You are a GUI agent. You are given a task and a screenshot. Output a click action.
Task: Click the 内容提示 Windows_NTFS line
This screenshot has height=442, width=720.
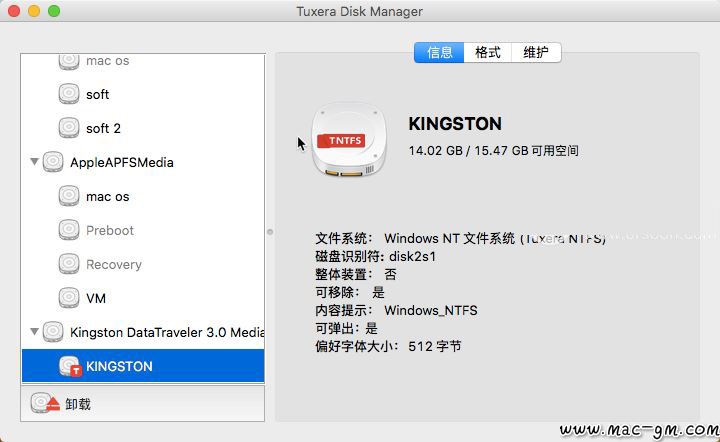(396, 310)
